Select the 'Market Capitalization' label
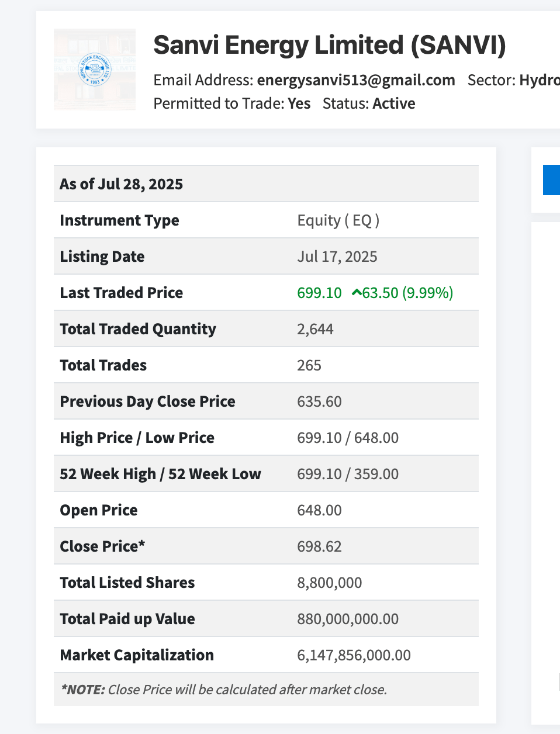 (x=137, y=655)
